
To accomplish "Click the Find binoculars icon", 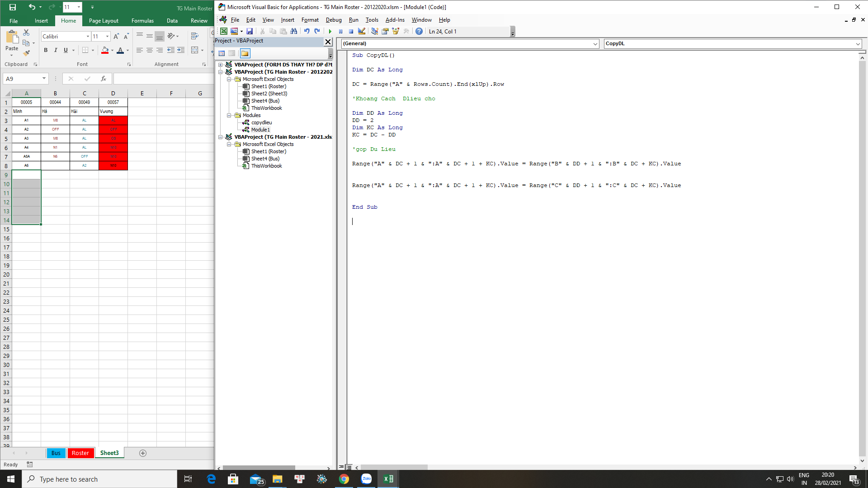I will (294, 31).
